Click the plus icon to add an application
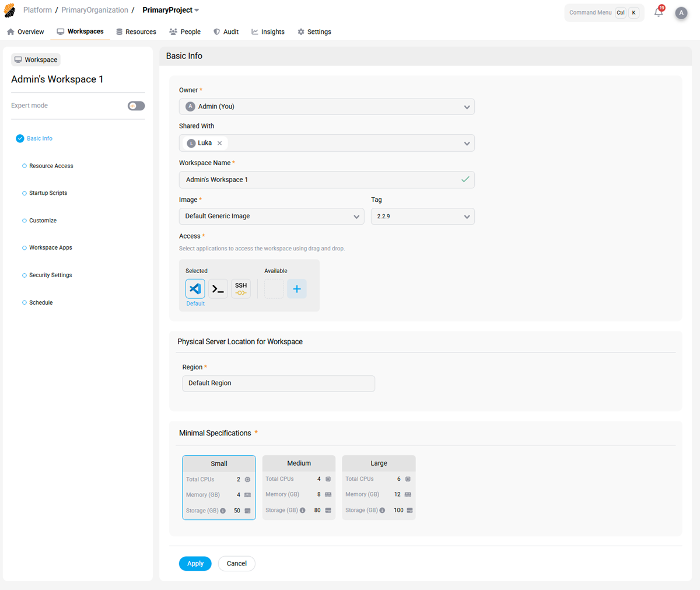Viewport: 700px width, 590px height. click(297, 288)
